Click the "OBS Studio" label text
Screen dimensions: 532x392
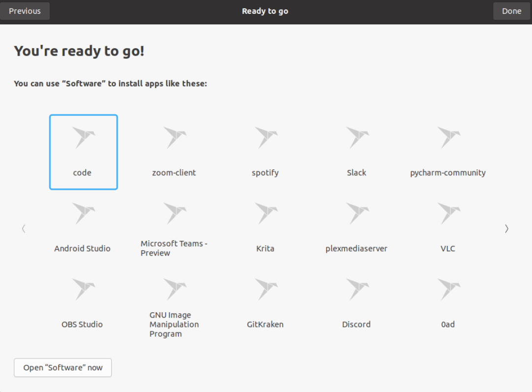[82, 325]
